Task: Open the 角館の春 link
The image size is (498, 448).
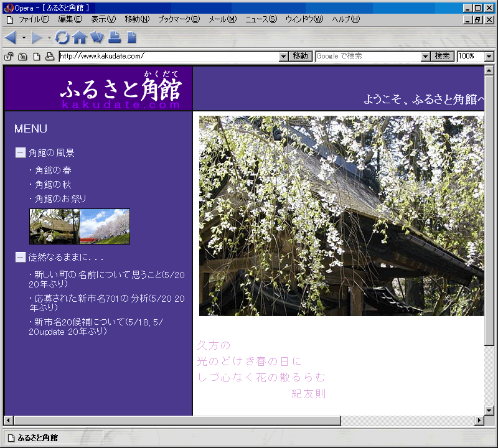Action: (x=53, y=170)
